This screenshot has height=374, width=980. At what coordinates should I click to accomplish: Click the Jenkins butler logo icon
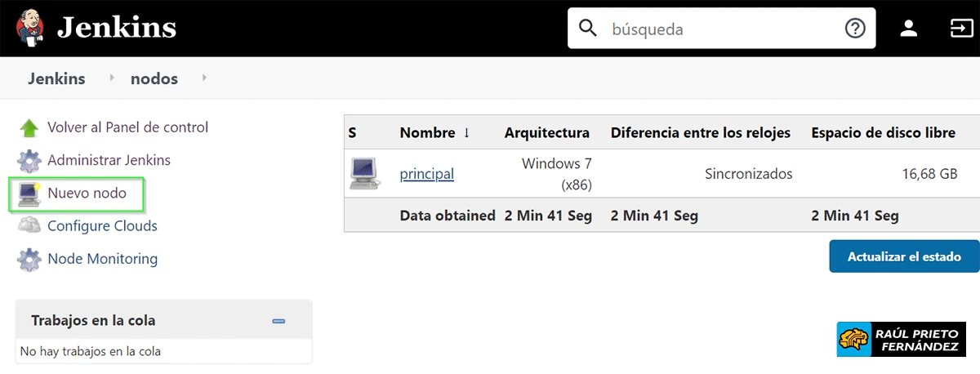[x=29, y=29]
